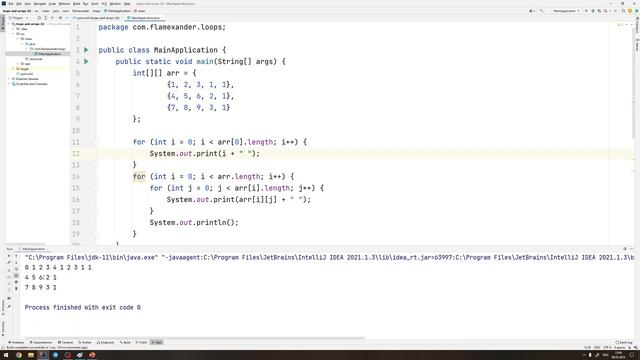This screenshot has height=360, width=640.
Task: Select Opened File locate icon in Project panel
Action: (39, 18)
